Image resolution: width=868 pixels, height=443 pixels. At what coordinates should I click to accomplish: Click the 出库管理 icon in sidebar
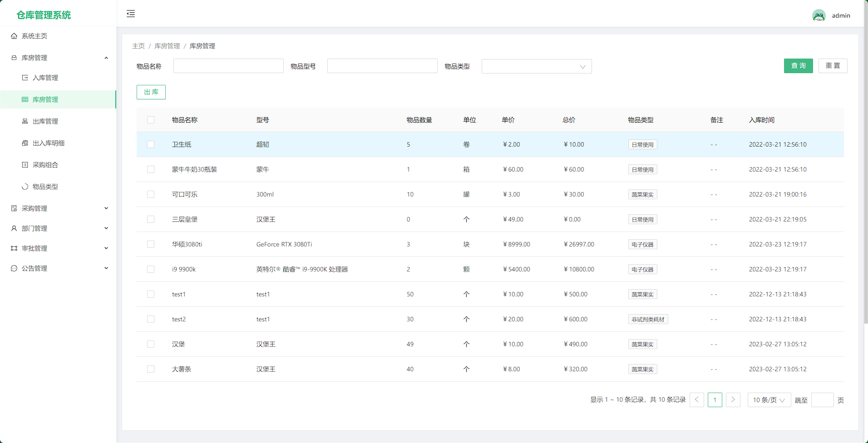click(25, 121)
